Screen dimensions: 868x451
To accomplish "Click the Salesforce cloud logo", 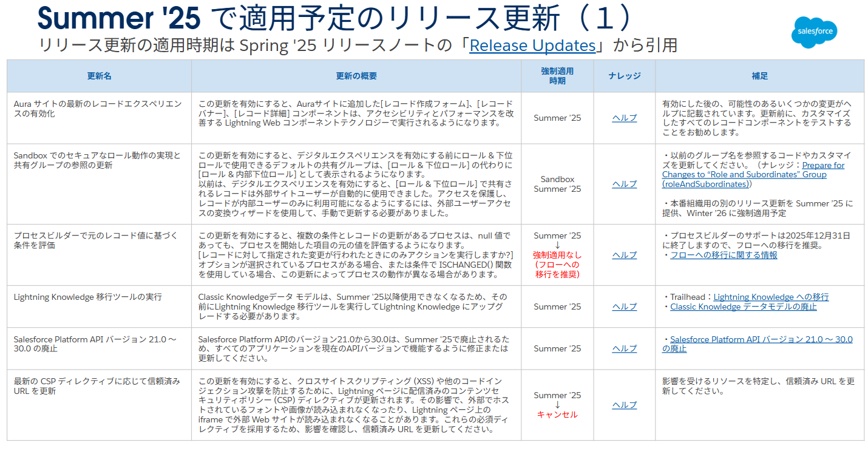I will (815, 32).
